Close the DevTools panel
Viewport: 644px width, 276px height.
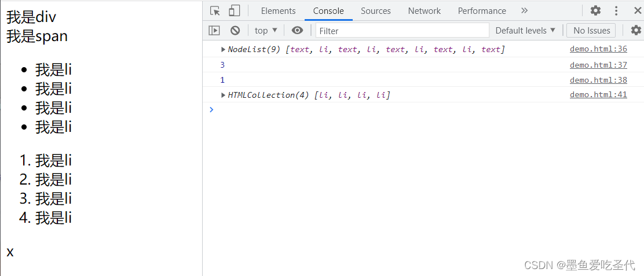[x=638, y=10]
